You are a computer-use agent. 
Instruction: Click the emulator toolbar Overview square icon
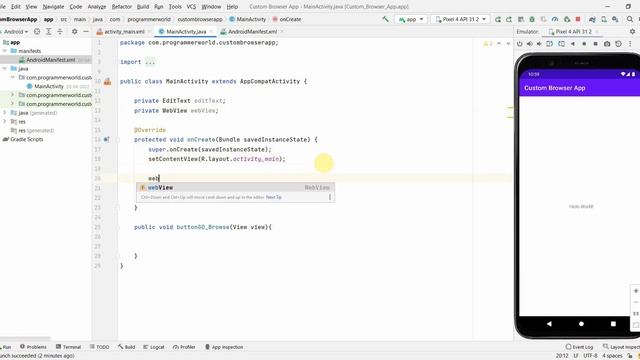[596, 44]
